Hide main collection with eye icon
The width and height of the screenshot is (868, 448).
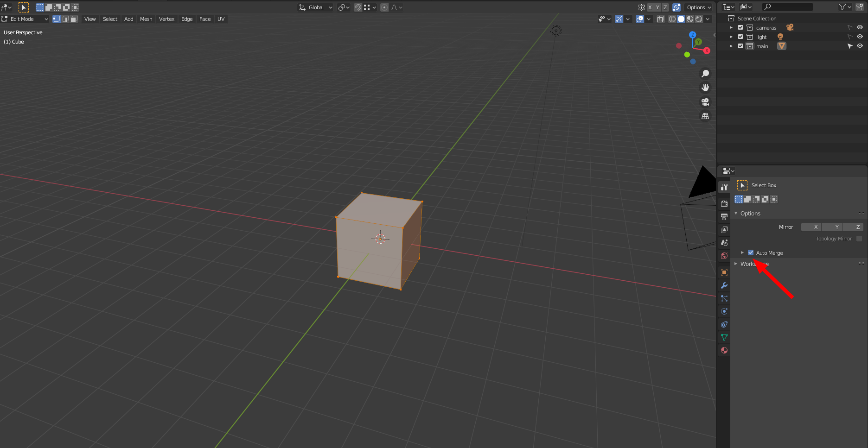coord(860,46)
